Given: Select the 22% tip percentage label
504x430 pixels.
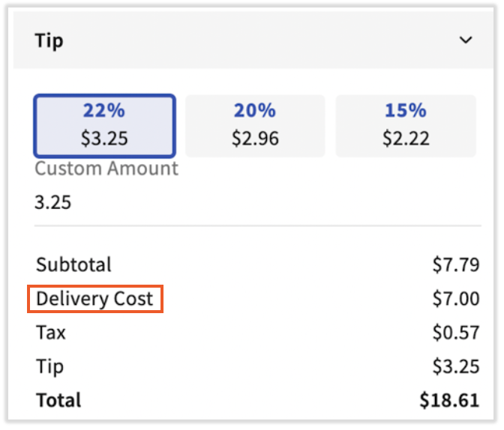Looking at the screenshot, I should click(x=105, y=111).
